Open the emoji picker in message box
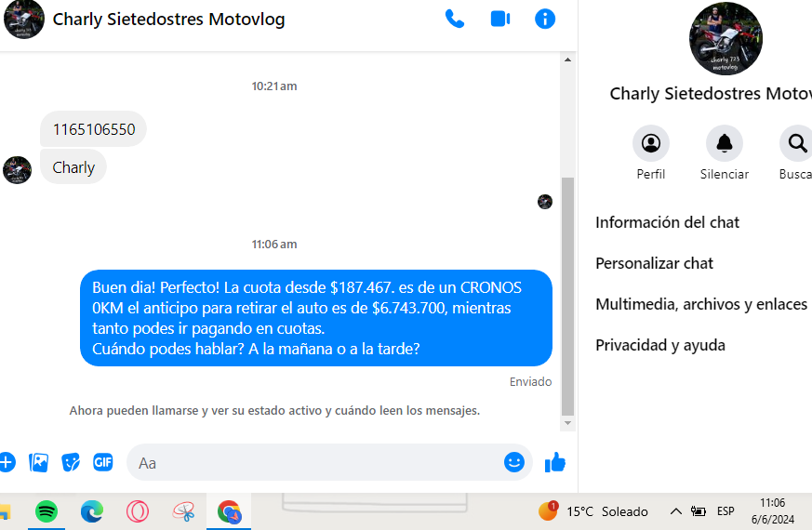This screenshot has height=530, width=812. (x=513, y=462)
